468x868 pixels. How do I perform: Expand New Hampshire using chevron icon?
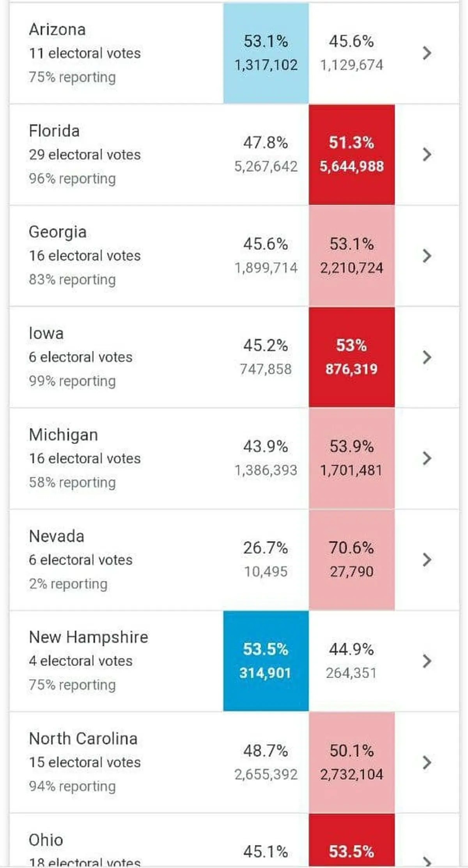pos(427,661)
